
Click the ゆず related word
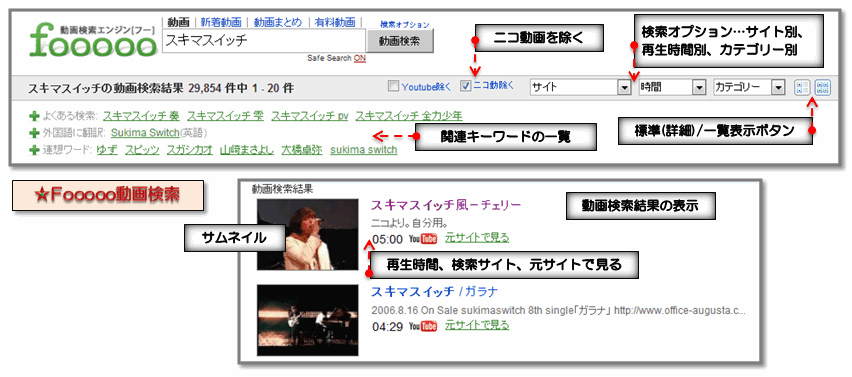[106, 149]
